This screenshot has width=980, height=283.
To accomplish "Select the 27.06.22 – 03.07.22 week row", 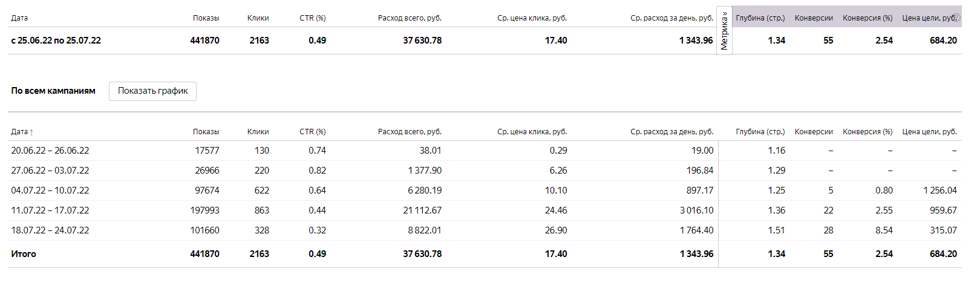I will click(x=50, y=171).
